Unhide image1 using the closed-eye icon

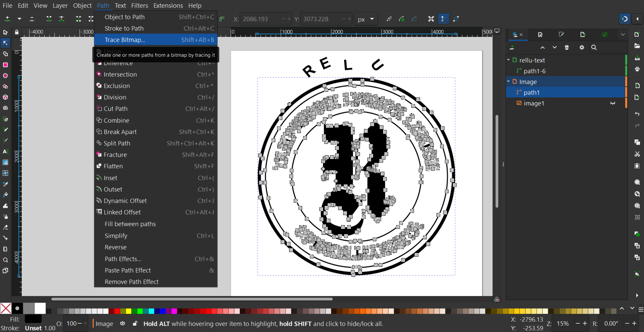(x=613, y=103)
